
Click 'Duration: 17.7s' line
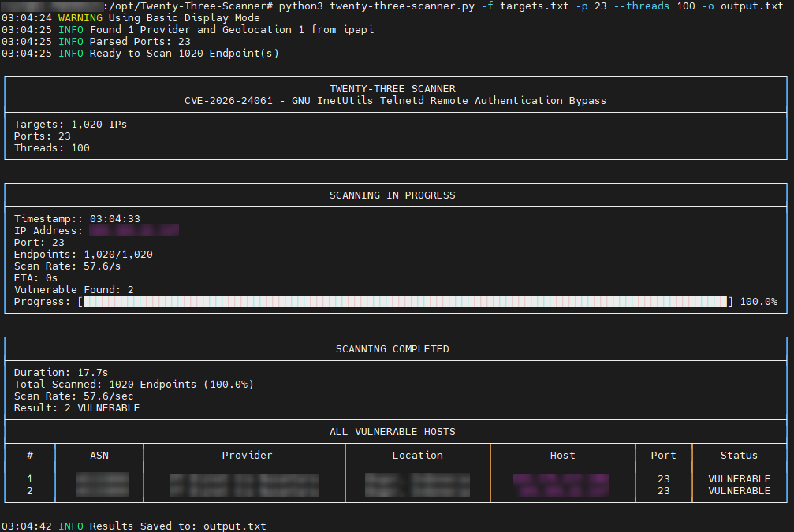[x=61, y=373]
